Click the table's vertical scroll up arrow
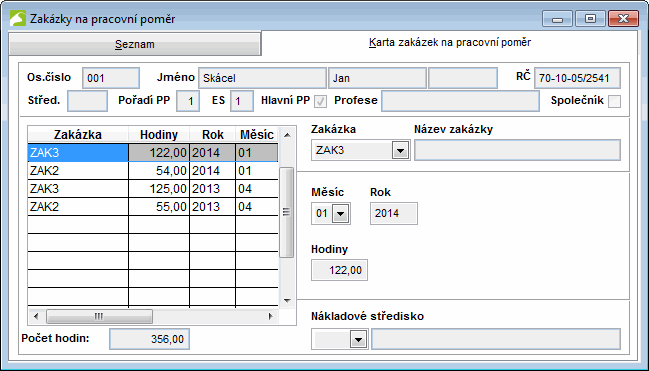The image size is (649, 371). pyautogui.click(x=287, y=135)
